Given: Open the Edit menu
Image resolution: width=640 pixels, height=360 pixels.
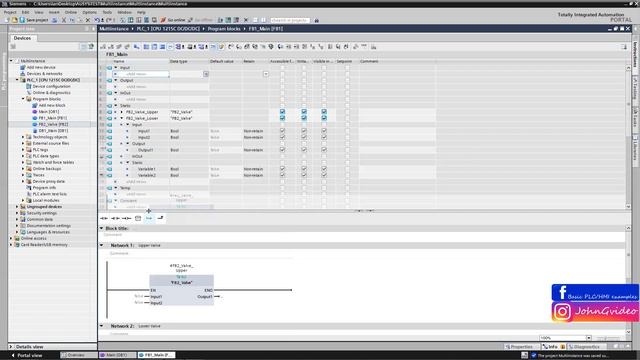Looking at the screenshot, I should (25, 12).
